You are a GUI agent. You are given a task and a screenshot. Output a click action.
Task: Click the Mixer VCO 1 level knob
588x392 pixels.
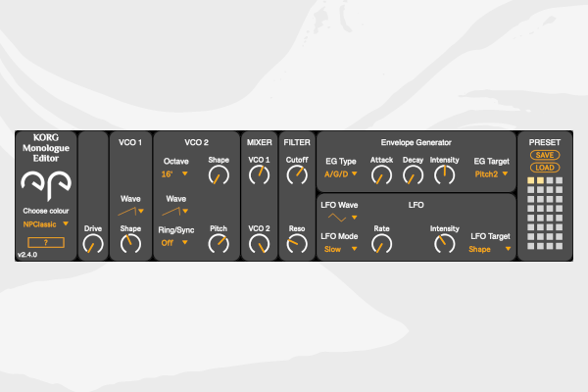coord(259,174)
